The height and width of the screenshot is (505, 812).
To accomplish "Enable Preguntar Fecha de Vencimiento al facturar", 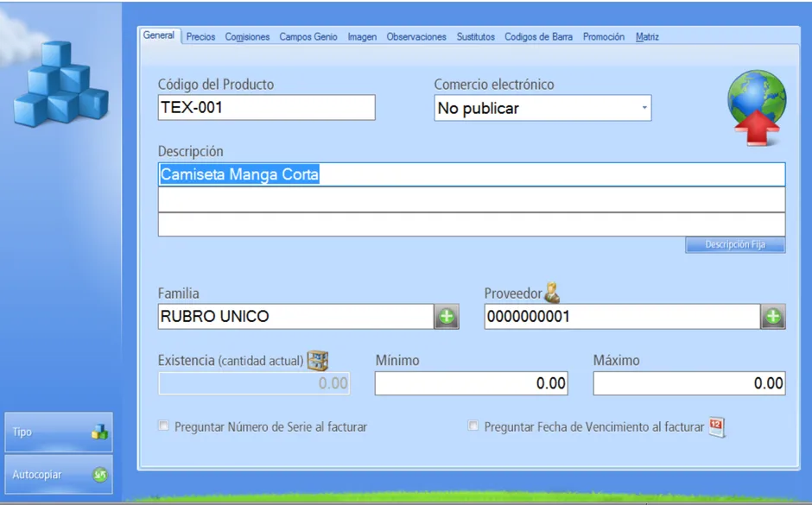I will (x=473, y=426).
